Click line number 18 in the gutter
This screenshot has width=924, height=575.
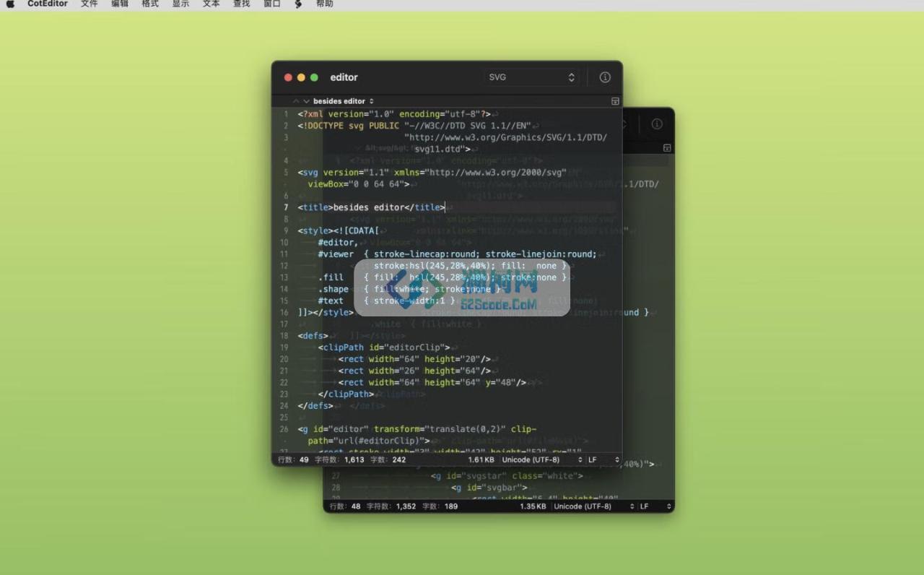coord(284,336)
